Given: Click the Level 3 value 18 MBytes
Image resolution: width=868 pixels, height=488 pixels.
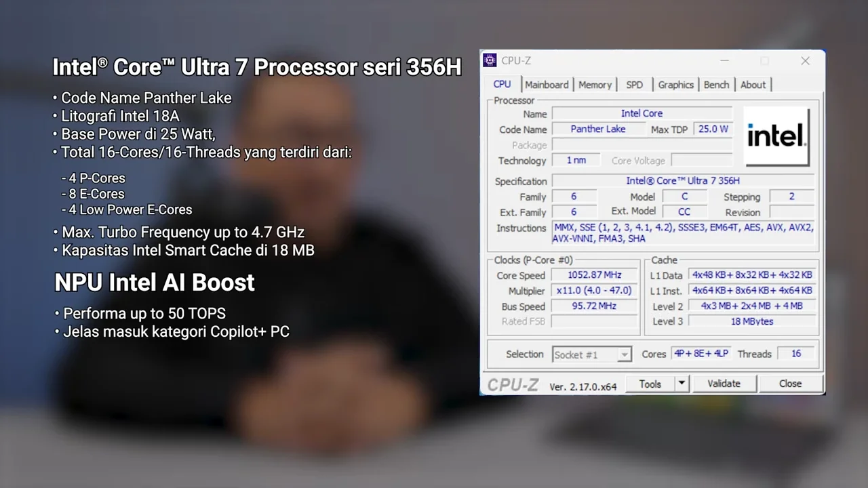Looking at the screenshot, I should pyautogui.click(x=751, y=321).
